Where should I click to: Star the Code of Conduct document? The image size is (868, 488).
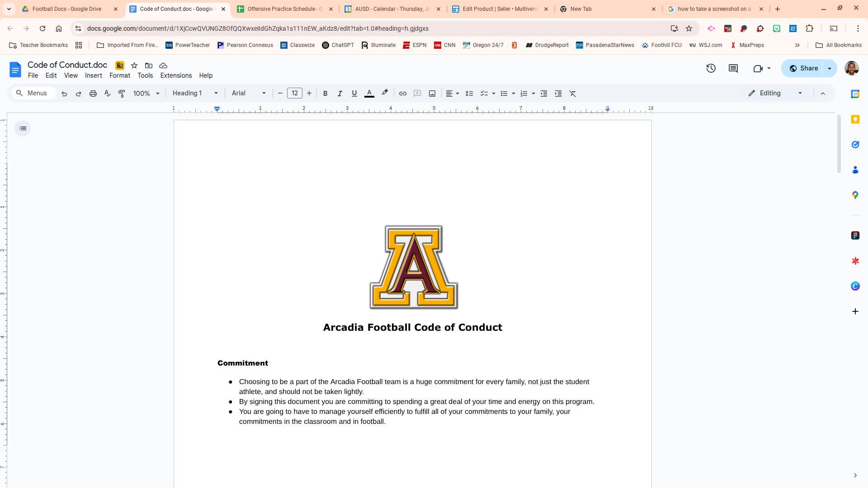click(134, 66)
